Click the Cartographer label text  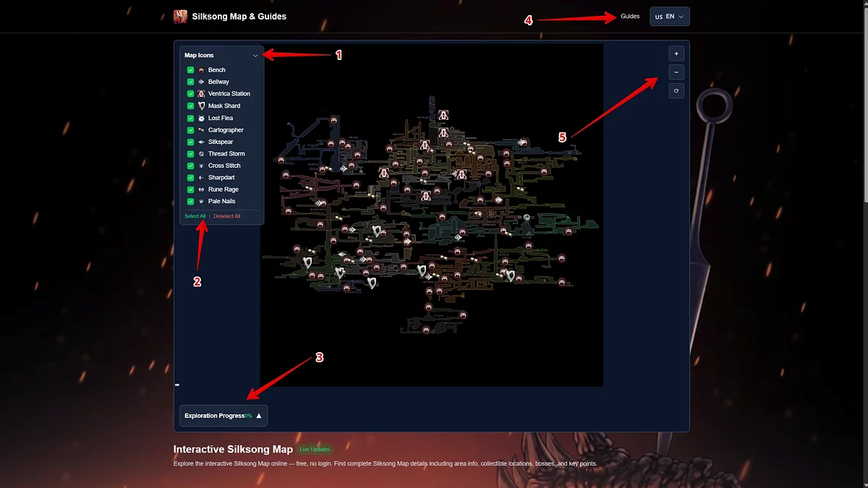(x=226, y=130)
